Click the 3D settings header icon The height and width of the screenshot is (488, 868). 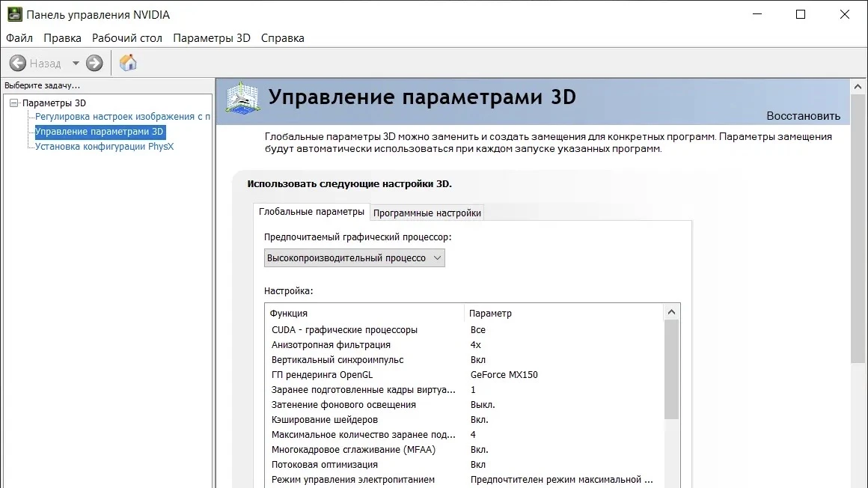242,99
